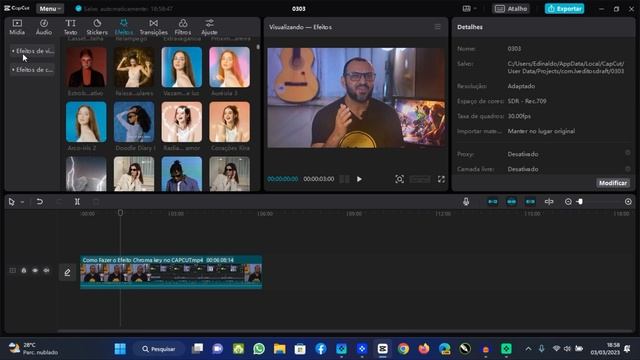Click the Exportar button
Image resolution: width=640 pixels, height=360 pixels.
click(564, 9)
